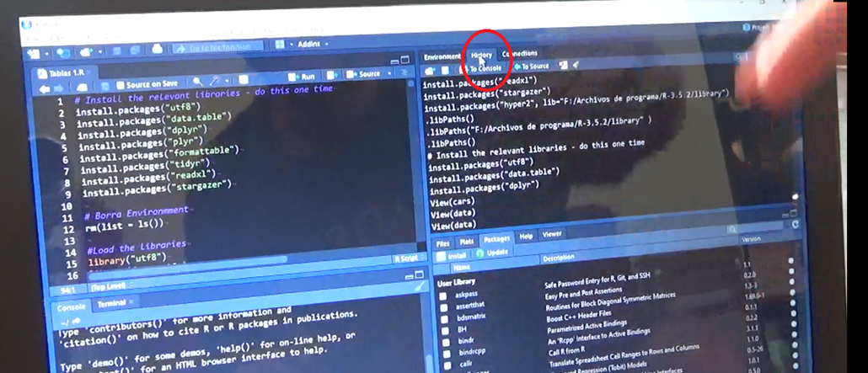Go forward with the editor's right arrow
Screen dimensions: 868x373
59,88
